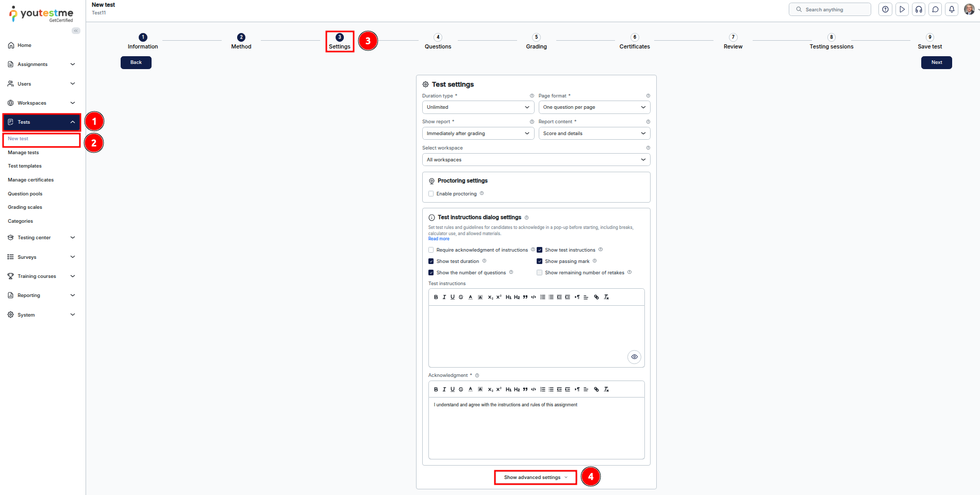Viewport: 980px width, 495px height.
Task: Toggle italic in Test instructions editor
Action: (444, 297)
